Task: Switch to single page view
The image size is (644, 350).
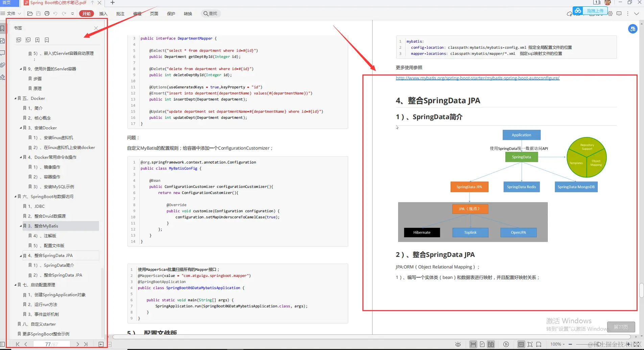Action: [482, 344]
